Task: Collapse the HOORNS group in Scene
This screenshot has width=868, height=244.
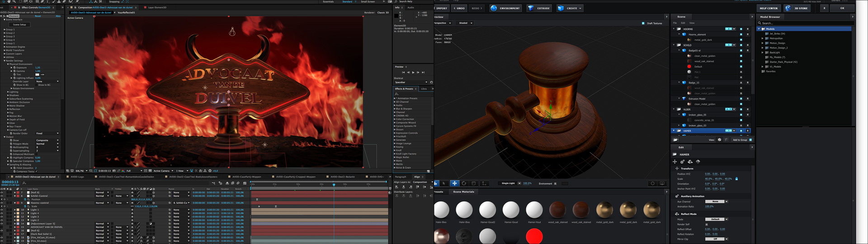Action: (674, 29)
